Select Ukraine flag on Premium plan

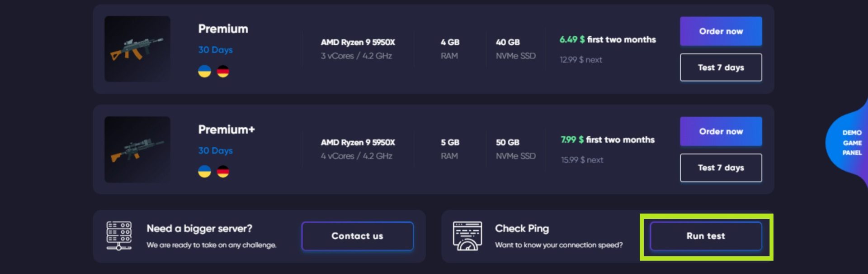click(x=204, y=72)
